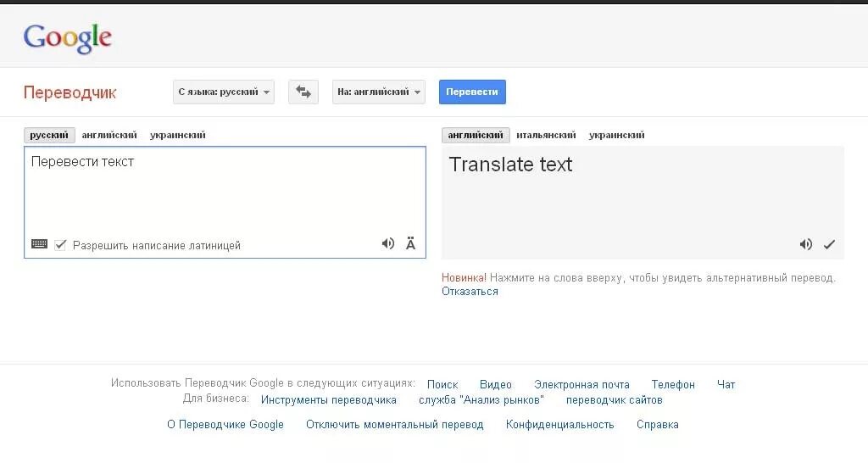The image size is (868, 463).
Task: Select source tab английский
Action: tap(109, 135)
